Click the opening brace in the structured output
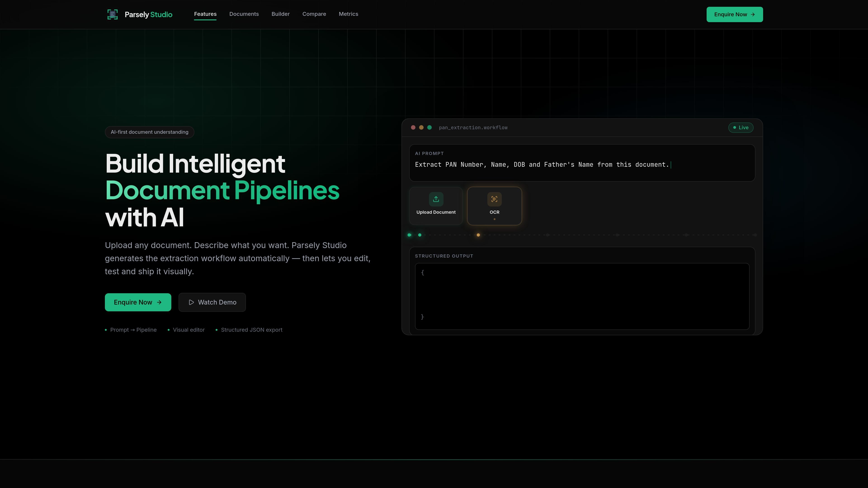The width and height of the screenshot is (868, 488). coord(422,272)
